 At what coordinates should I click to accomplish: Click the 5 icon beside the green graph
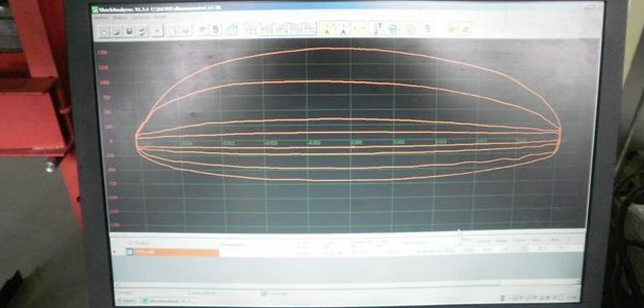coord(216,30)
